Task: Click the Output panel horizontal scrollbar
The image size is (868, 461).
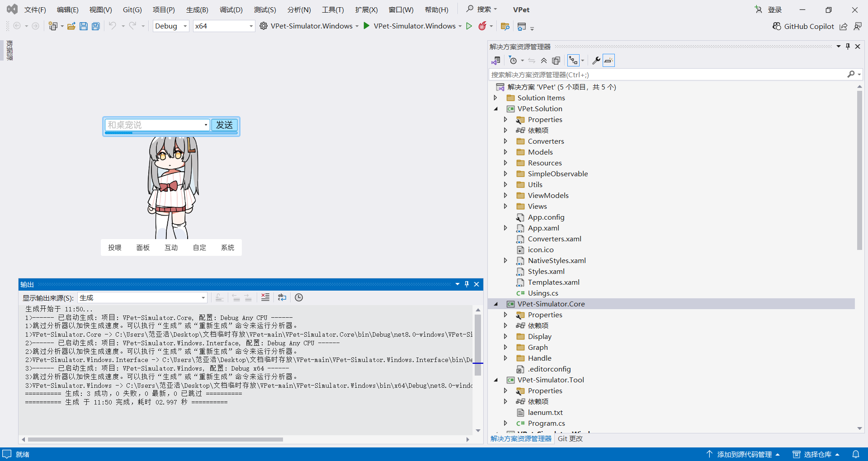Action: pyautogui.click(x=155, y=439)
